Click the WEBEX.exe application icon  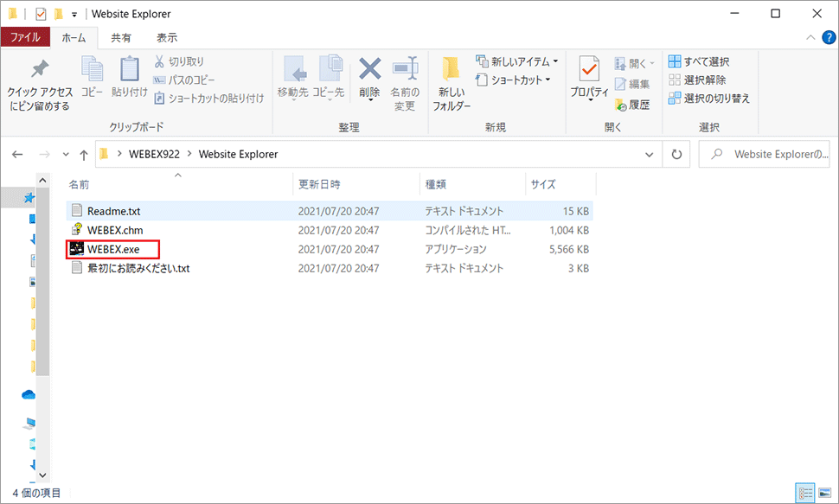pos(77,249)
